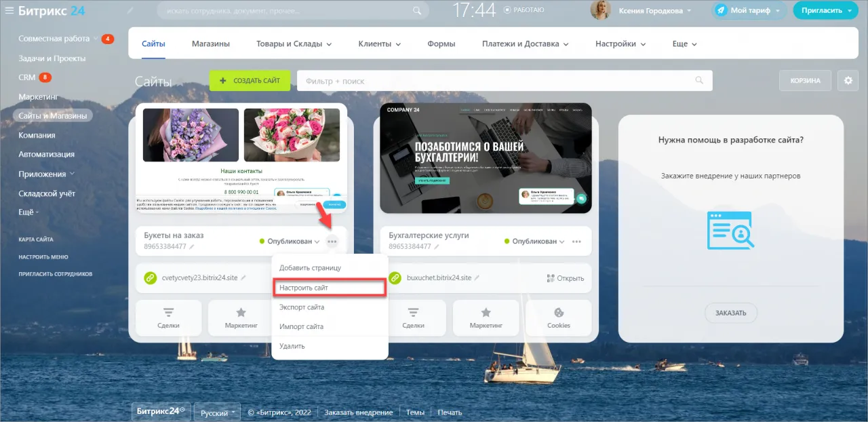Expand Опубликован status for Букеты на заказ
This screenshot has width=868, height=422.
click(x=289, y=242)
